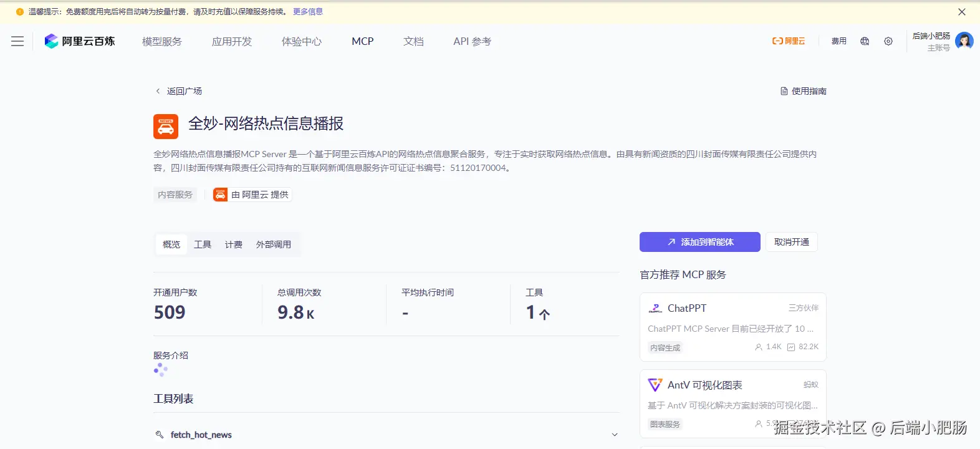
Task: Open the language globe icon
Action: pos(865,41)
